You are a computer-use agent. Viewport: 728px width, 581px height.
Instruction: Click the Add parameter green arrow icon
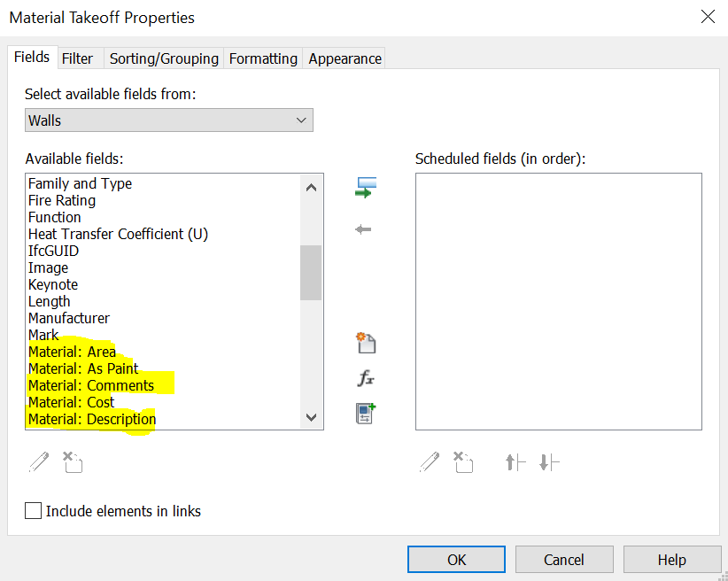click(365, 188)
